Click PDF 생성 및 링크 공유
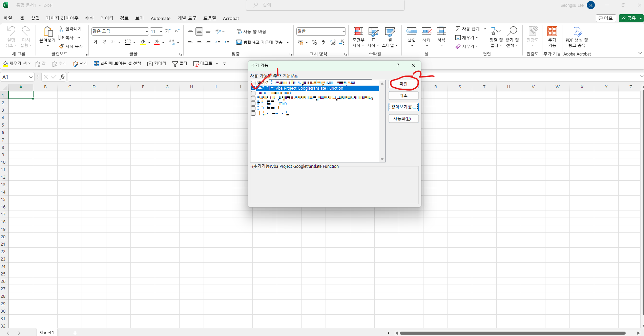The image size is (644, 336). (577, 37)
